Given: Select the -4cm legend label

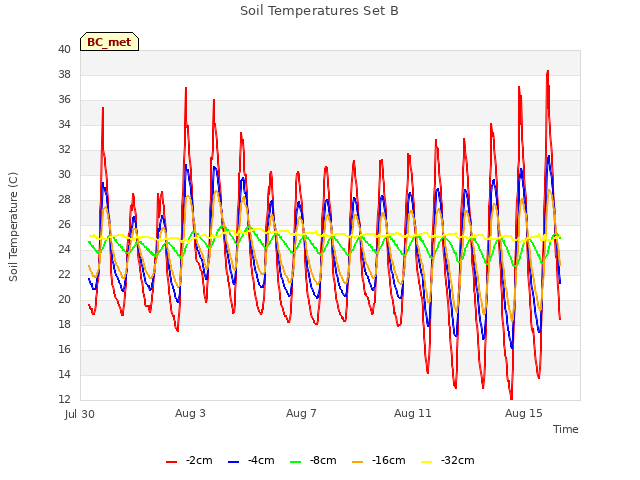Looking at the screenshot, I should click(x=261, y=460).
